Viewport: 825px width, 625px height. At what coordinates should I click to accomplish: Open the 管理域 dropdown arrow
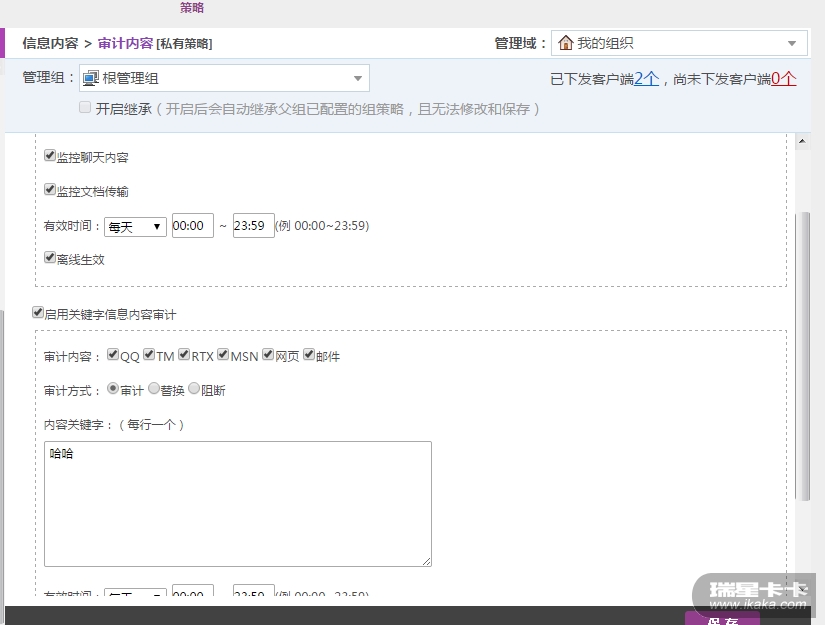[x=792, y=43]
